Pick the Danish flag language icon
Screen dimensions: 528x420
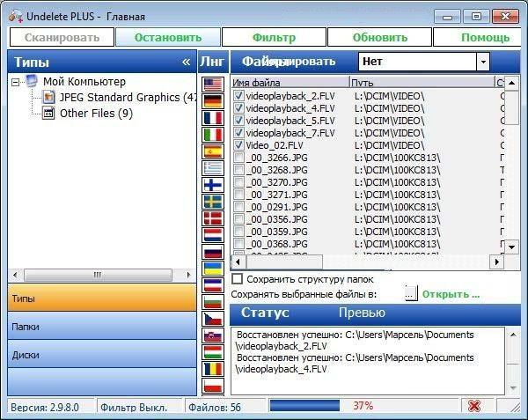point(213,218)
